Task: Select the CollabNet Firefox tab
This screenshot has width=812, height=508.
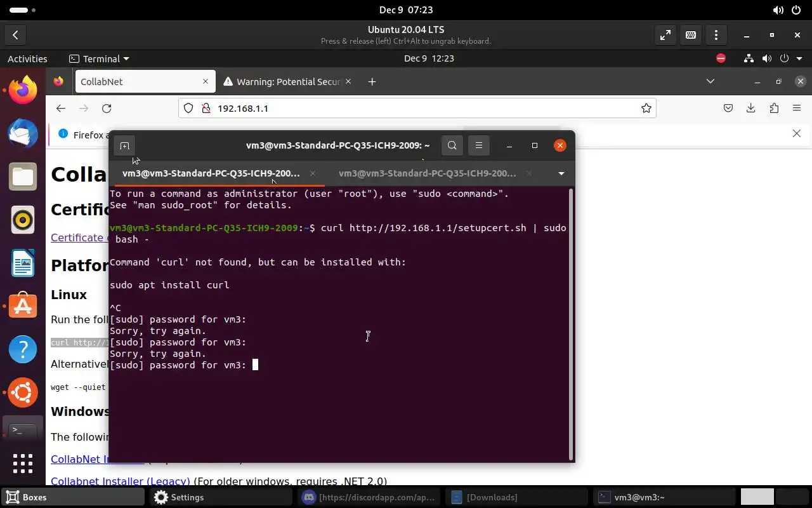Action: click(x=145, y=82)
